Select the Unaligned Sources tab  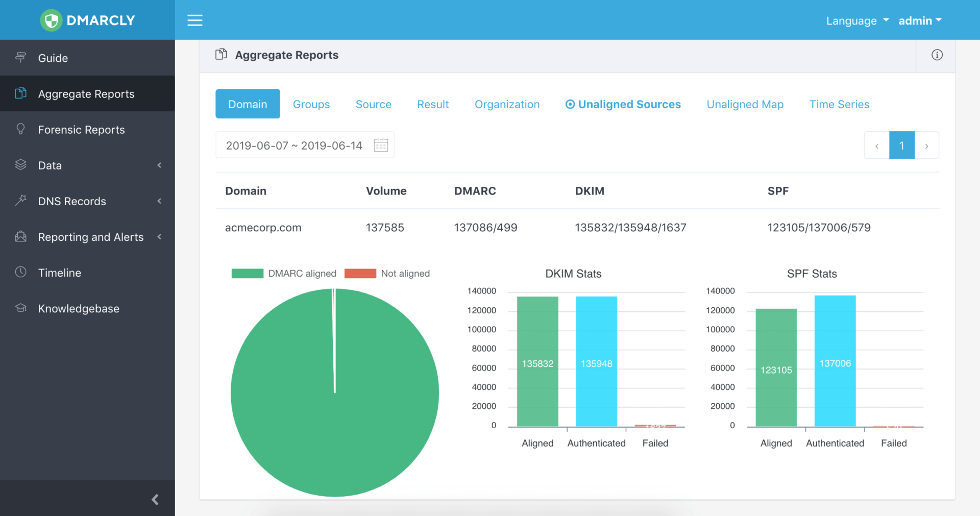coord(623,104)
